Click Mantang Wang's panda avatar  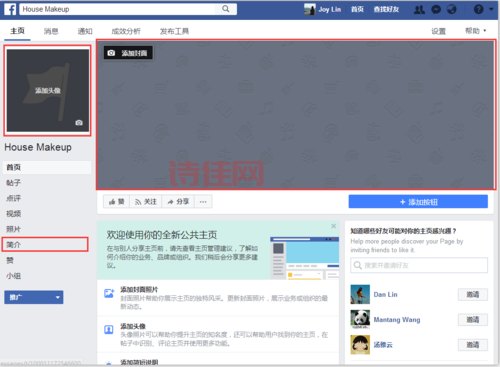(360, 319)
